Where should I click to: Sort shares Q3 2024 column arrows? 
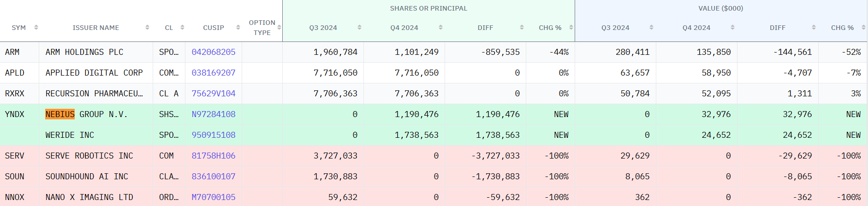[359, 28]
